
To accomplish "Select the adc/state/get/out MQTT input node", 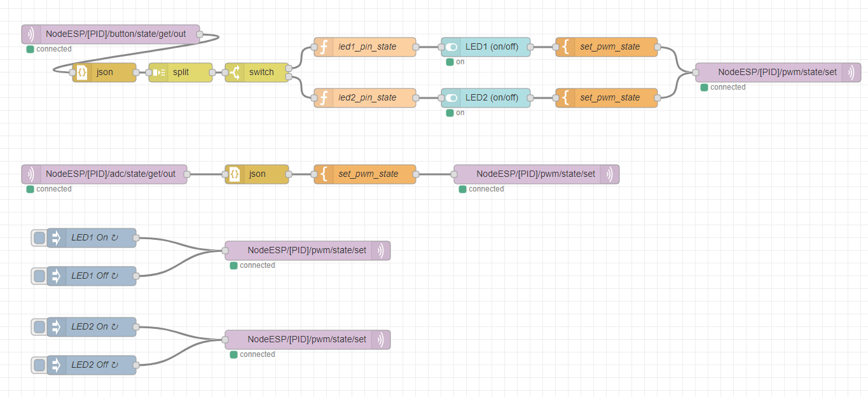I will tap(104, 174).
